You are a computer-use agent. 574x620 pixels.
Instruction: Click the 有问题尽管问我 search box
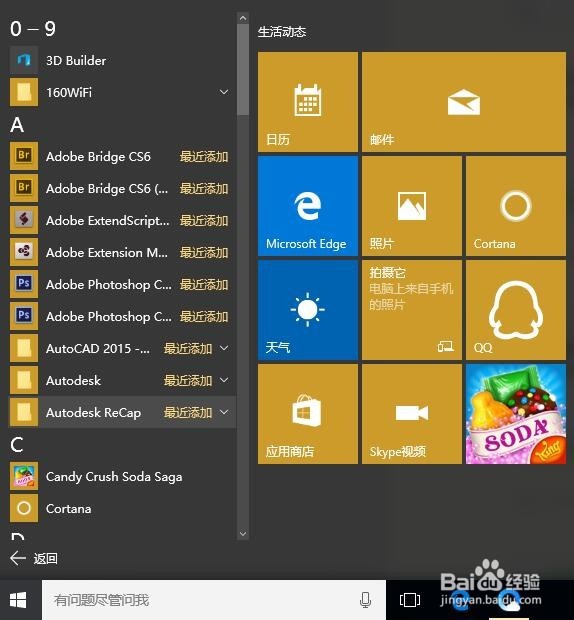click(213, 600)
